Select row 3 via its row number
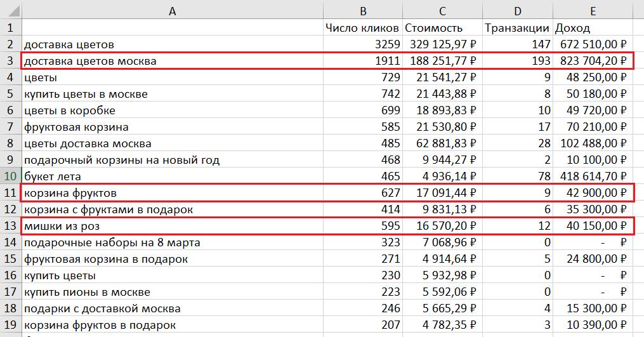This screenshot has height=337, width=644. click(10, 61)
